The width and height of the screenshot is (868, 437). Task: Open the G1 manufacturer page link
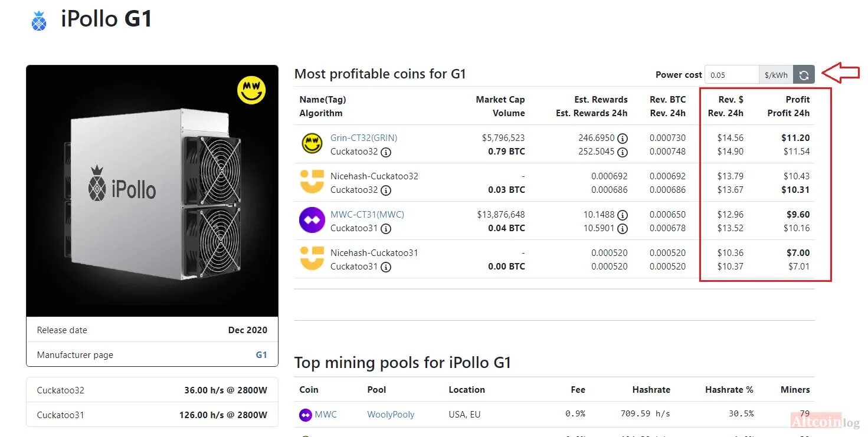coord(261,355)
